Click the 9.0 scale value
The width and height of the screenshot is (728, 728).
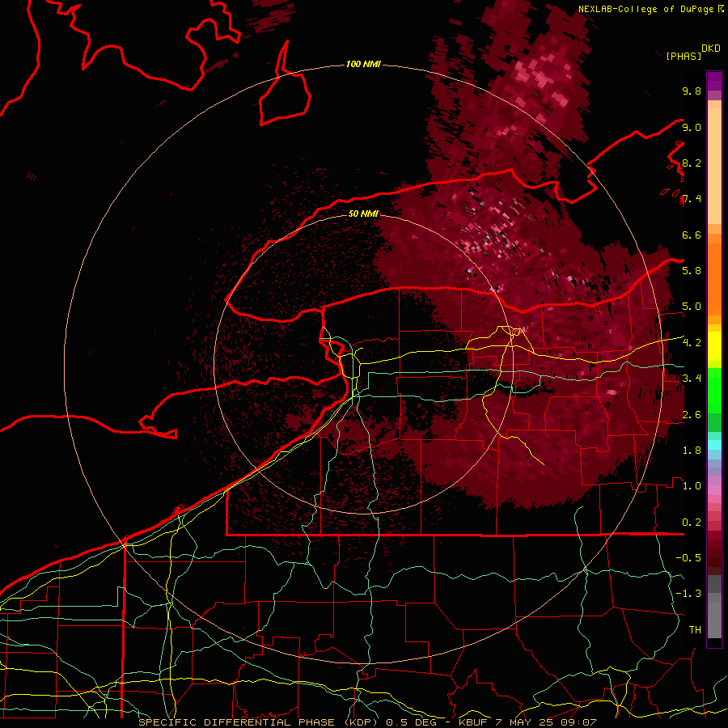692,127
